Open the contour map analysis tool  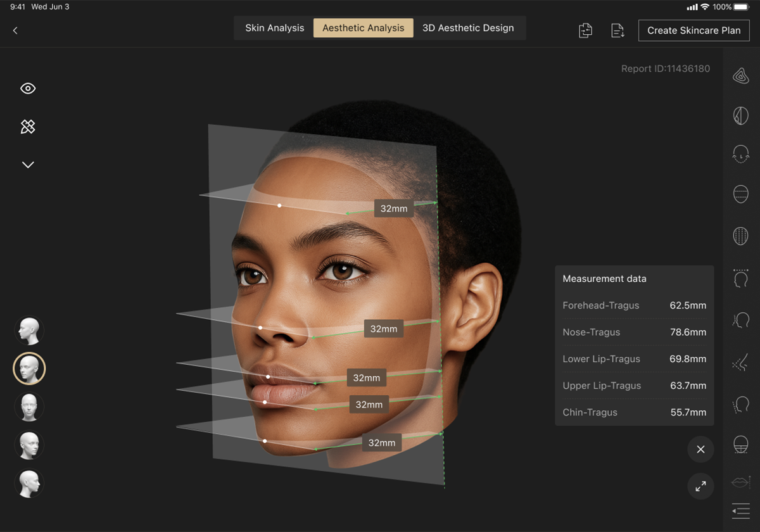(740, 76)
